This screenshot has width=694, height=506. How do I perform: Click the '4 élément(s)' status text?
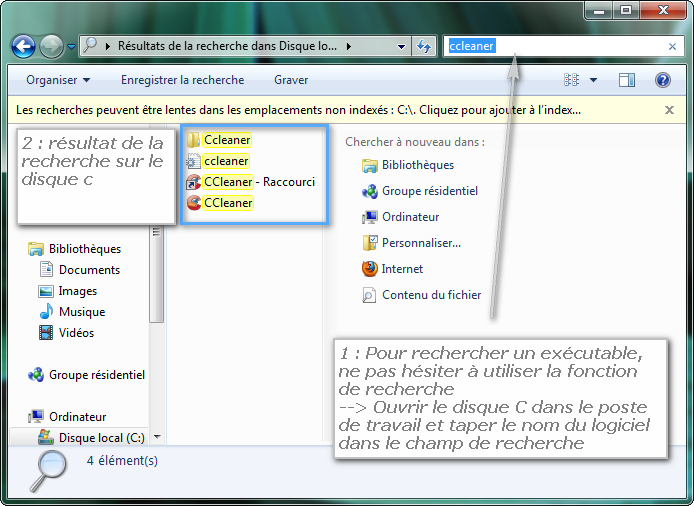pos(122,461)
